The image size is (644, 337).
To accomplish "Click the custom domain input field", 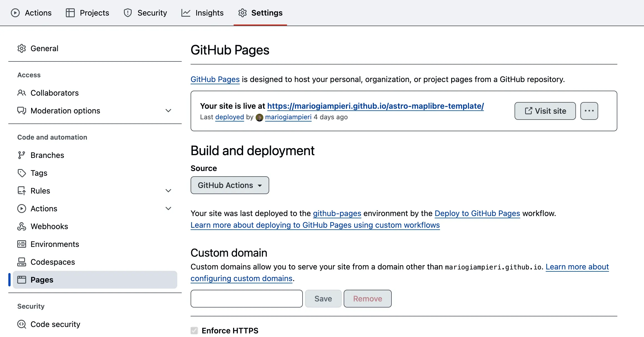I will click(246, 299).
